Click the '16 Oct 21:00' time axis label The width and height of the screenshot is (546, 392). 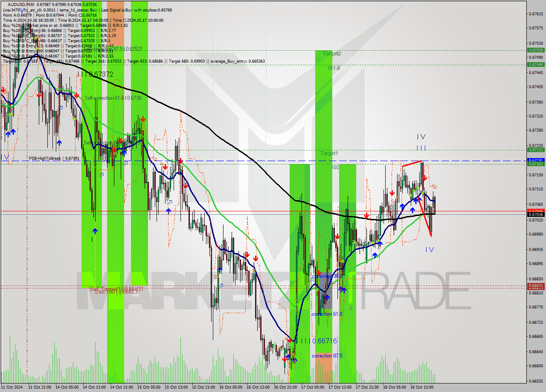[285, 387]
